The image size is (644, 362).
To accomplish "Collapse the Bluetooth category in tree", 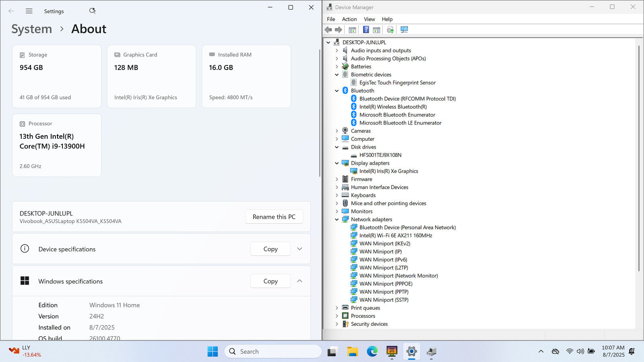I will click(337, 91).
